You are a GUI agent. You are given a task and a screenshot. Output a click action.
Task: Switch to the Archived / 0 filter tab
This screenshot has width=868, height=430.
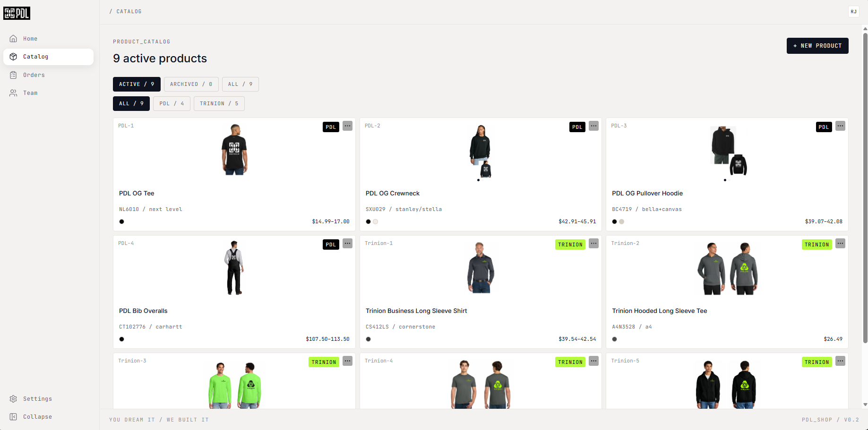pyautogui.click(x=191, y=84)
